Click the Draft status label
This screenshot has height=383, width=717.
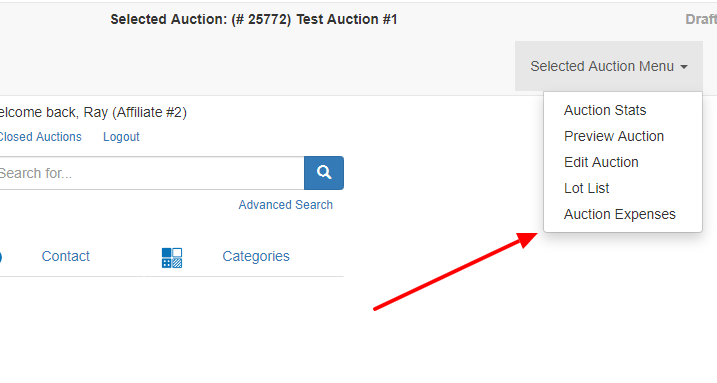click(701, 19)
